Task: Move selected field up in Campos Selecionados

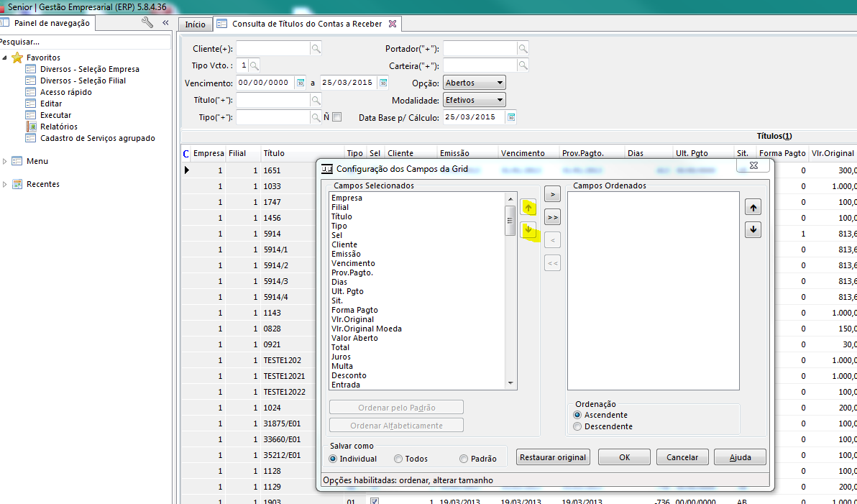Action: click(x=528, y=208)
